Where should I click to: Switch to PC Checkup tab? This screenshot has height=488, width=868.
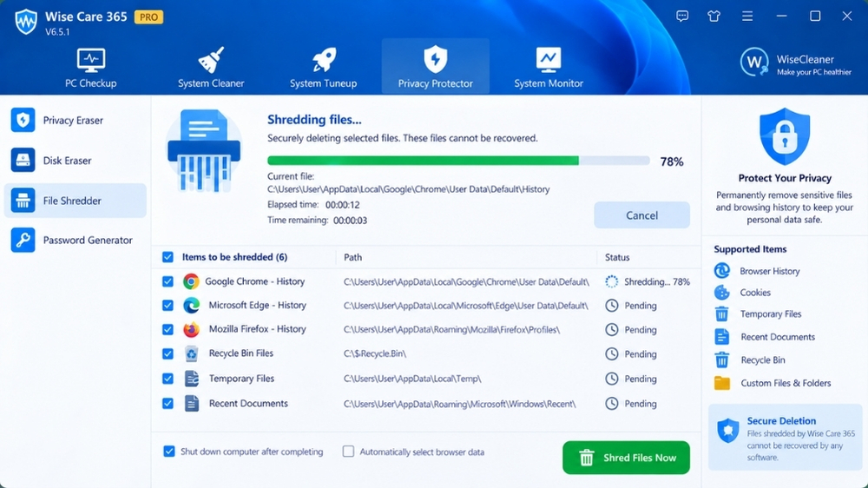pos(91,67)
